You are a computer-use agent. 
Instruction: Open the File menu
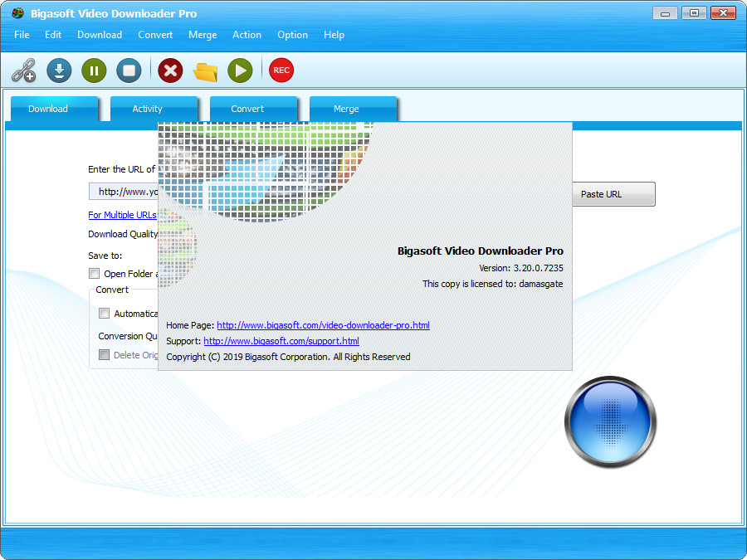click(22, 35)
